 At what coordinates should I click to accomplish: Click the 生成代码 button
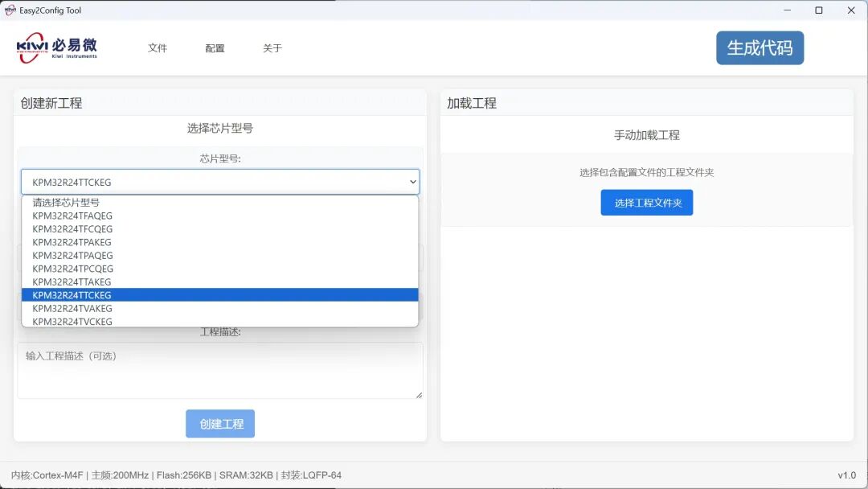coord(759,47)
